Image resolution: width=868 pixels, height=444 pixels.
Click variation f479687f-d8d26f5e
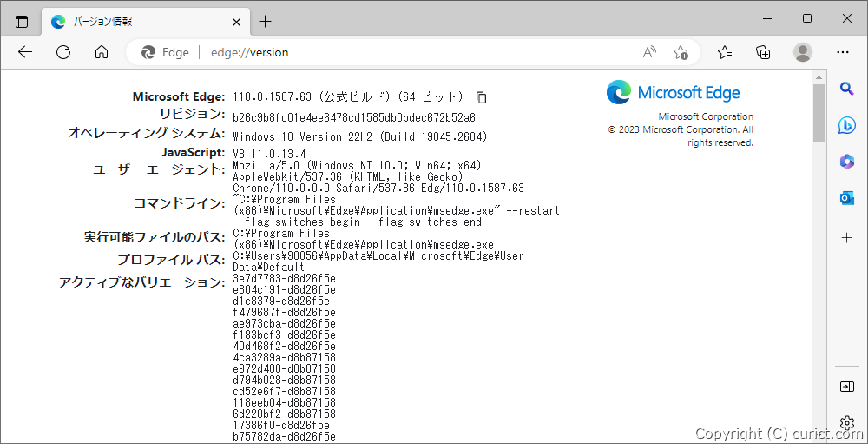(284, 313)
